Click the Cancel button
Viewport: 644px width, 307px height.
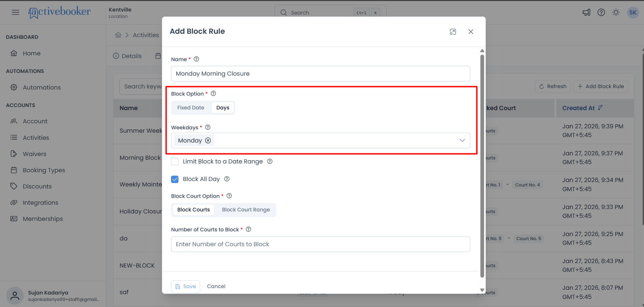(x=216, y=286)
